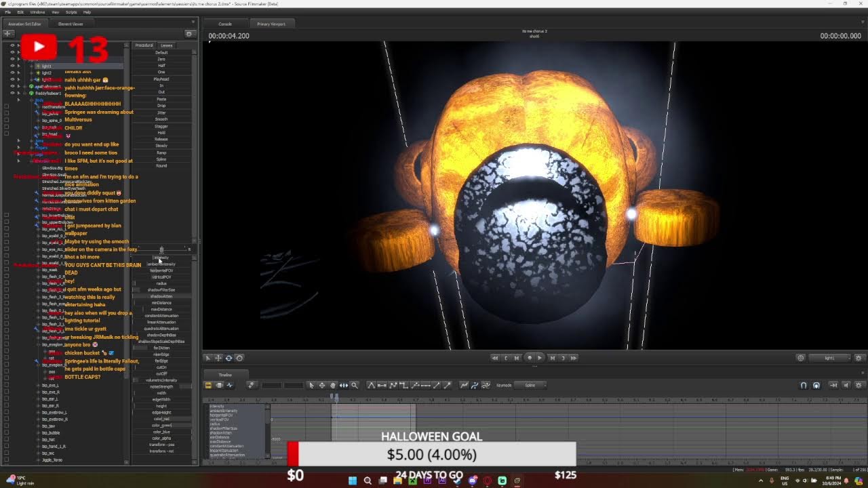The width and height of the screenshot is (868, 488).
Task: Expand the bip_eye_L tree node
Action: (37, 386)
